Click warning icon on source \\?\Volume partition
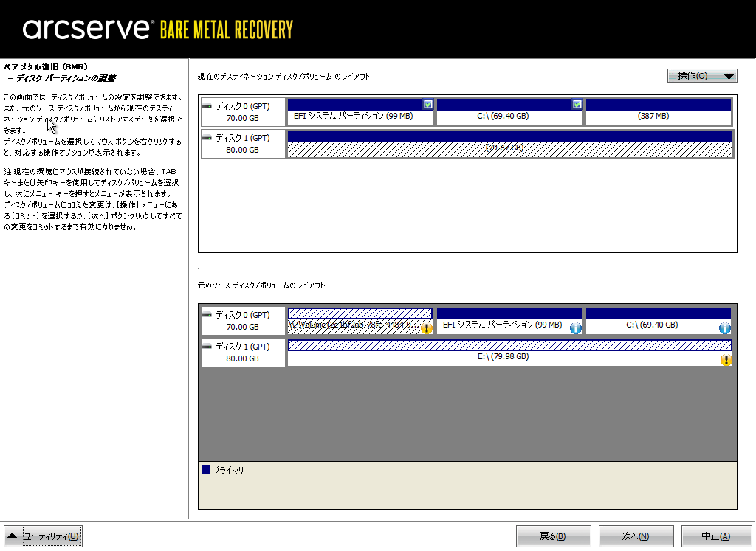Viewport: 756px width, 551px height. coord(427,328)
